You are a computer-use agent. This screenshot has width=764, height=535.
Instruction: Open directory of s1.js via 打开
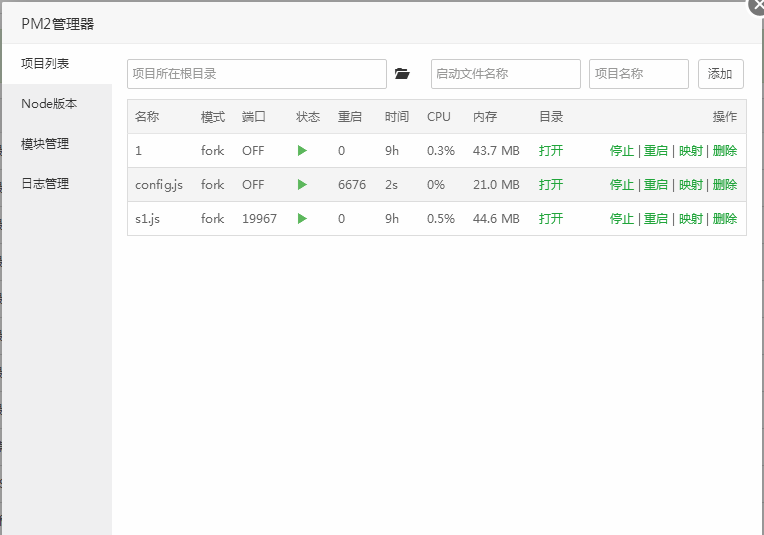[551, 218]
